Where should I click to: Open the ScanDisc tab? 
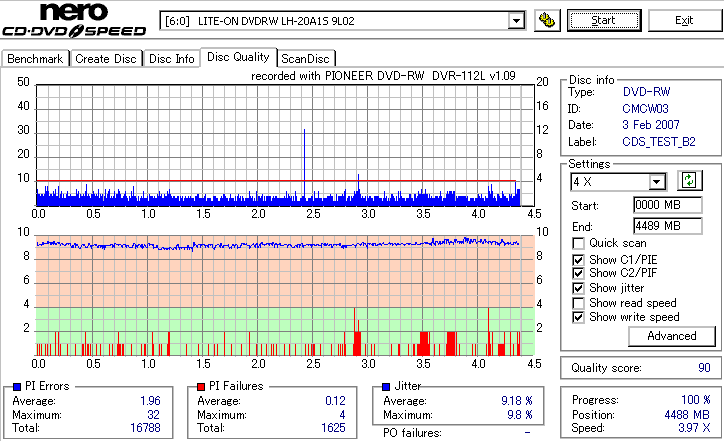pos(305,59)
